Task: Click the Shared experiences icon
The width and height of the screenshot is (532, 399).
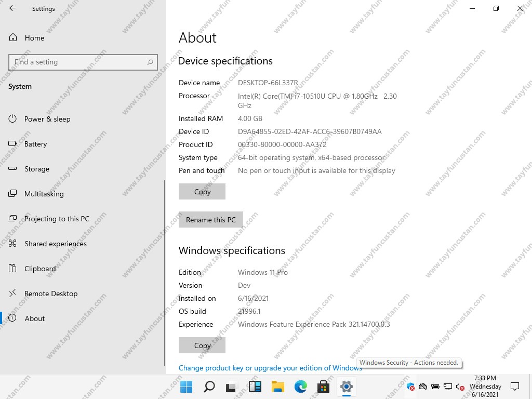Action: point(12,243)
